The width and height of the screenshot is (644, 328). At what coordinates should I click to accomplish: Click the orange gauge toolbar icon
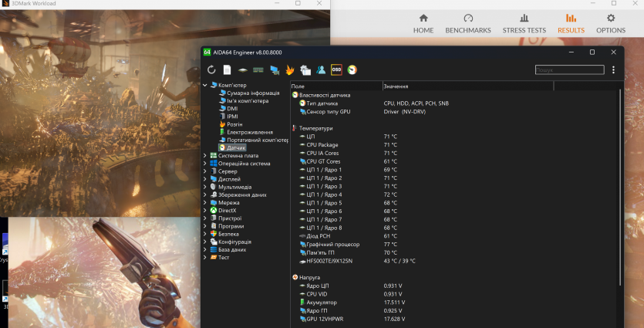click(x=352, y=70)
